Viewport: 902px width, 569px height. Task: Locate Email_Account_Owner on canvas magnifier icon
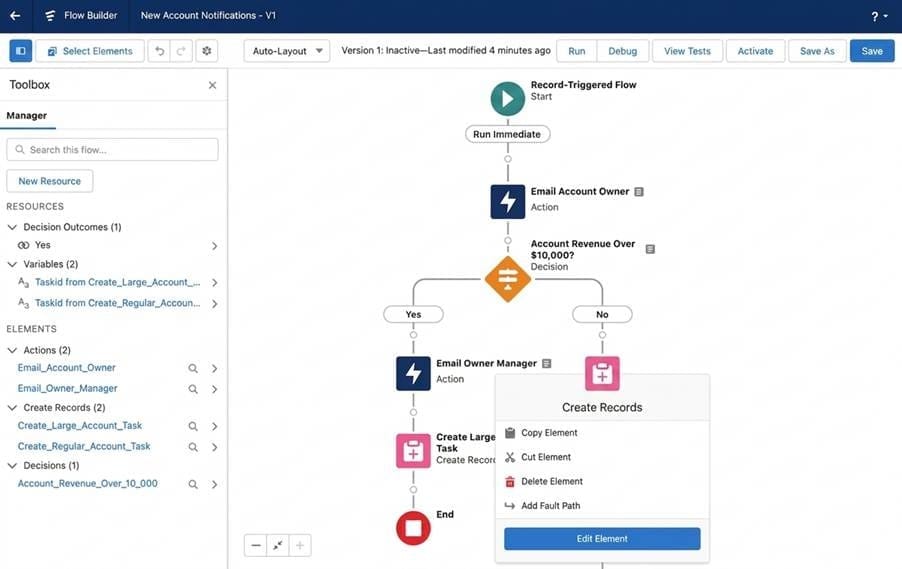click(193, 368)
